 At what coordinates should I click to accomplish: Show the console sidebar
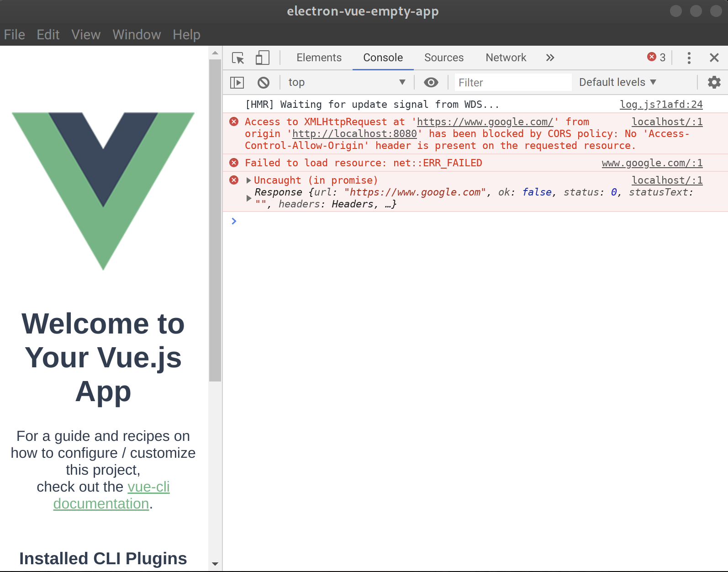click(237, 83)
